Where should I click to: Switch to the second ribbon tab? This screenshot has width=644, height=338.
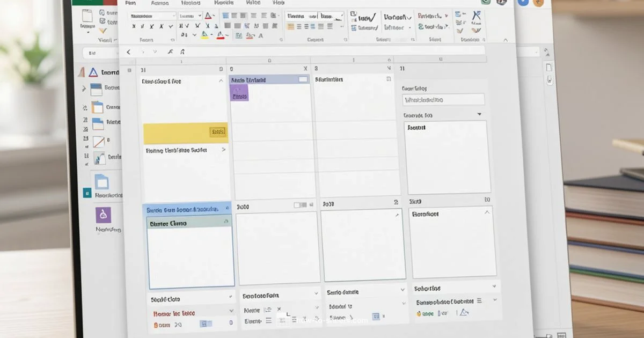click(159, 3)
